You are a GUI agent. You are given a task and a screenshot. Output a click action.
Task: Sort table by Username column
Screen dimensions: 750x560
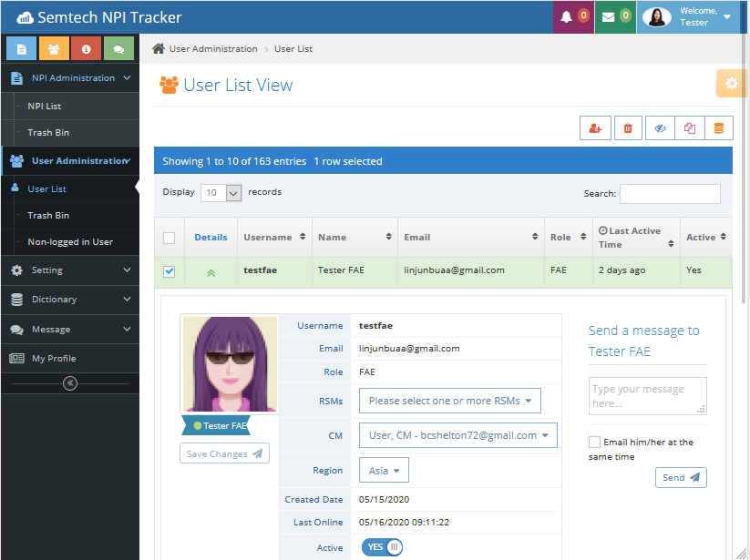coord(274,238)
